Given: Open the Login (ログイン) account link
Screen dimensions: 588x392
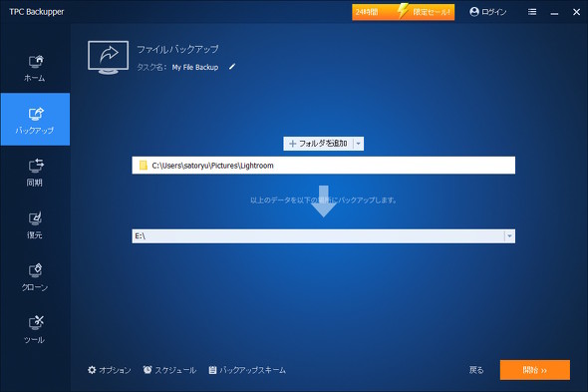Looking at the screenshot, I should click(x=488, y=12).
